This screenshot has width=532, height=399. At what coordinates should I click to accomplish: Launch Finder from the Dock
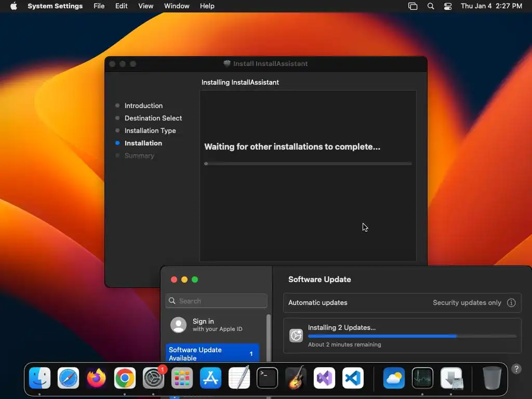pos(39,378)
